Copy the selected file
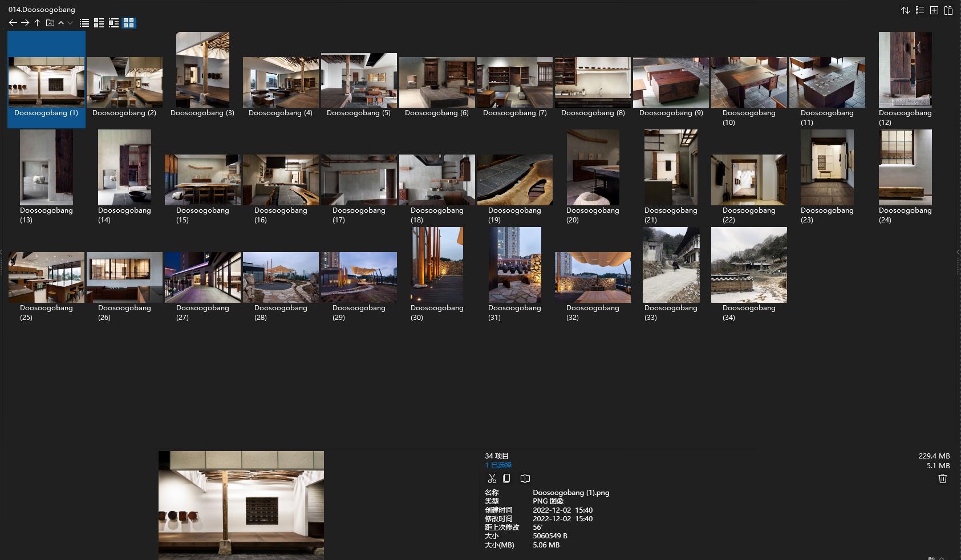The height and width of the screenshot is (560, 961). click(506, 478)
